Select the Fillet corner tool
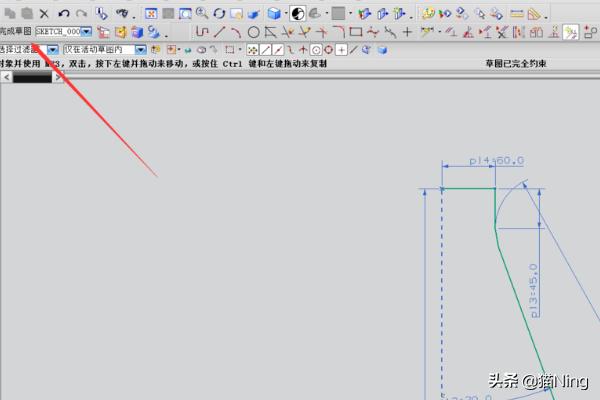 338,32
